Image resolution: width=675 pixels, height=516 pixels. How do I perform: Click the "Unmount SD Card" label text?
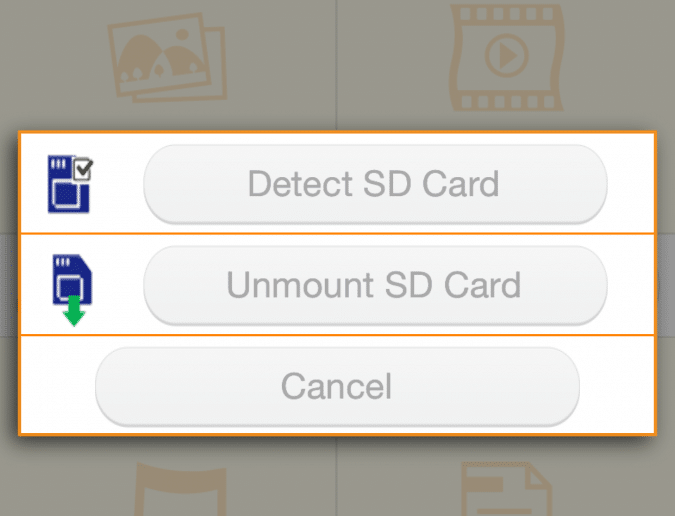tap(374, 285)
